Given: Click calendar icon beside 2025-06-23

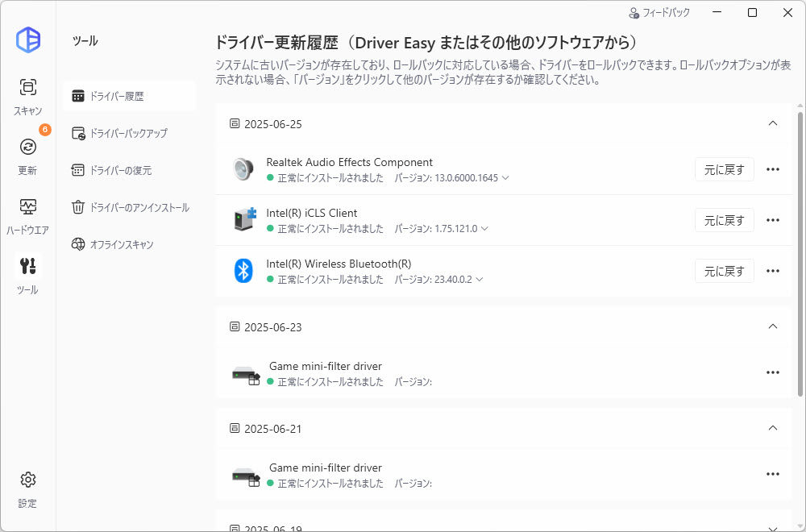Looking at the screenshot, I should (x=235, y=326).
